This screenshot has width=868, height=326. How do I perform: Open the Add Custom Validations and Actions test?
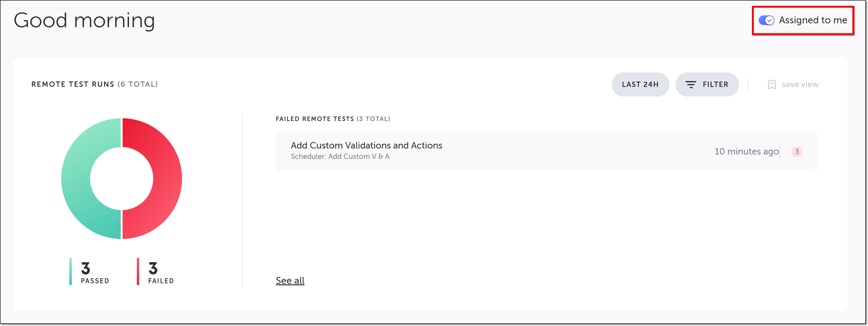point(366,145)
